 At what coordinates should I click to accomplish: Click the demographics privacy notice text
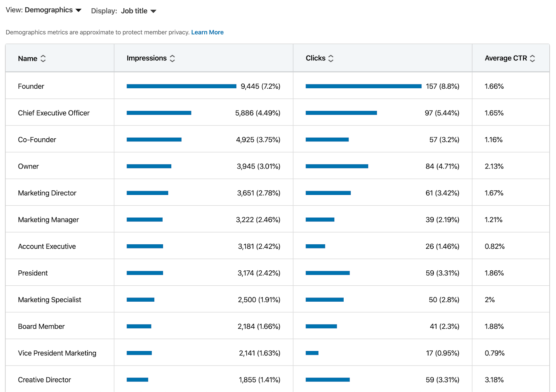point(98,32)
